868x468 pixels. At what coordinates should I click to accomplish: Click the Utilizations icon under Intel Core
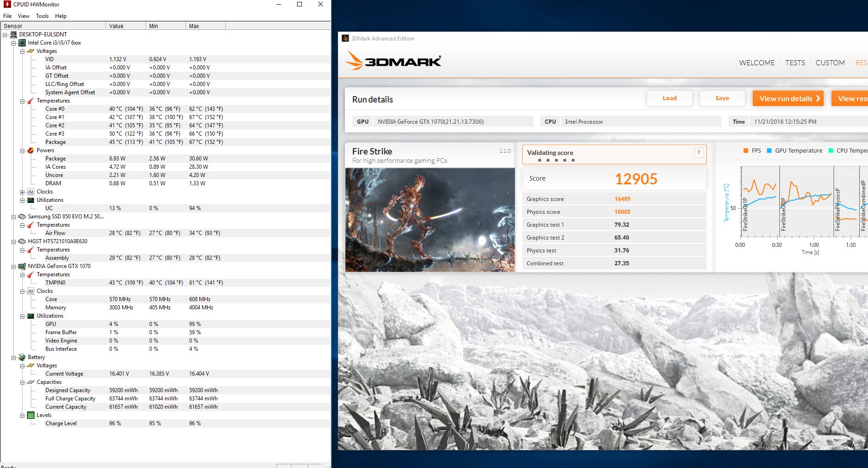(x=31, y=200)
